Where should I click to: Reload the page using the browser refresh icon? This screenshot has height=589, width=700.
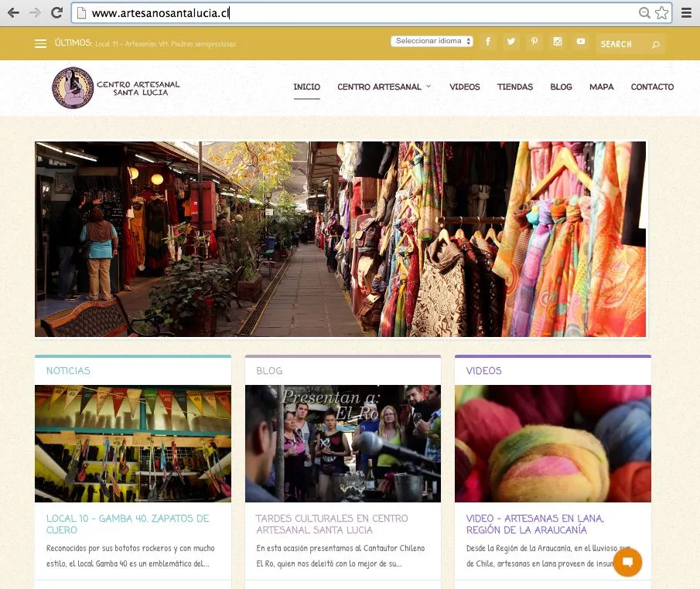(56, 12)
